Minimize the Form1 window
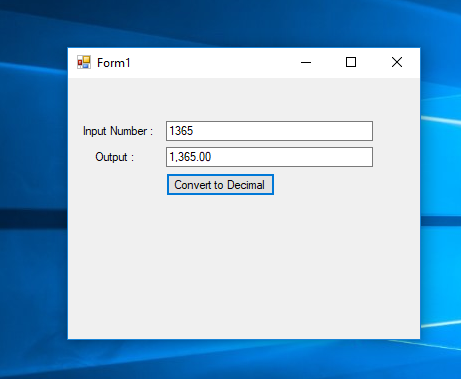The image size is (461, 379). [306, 62]
